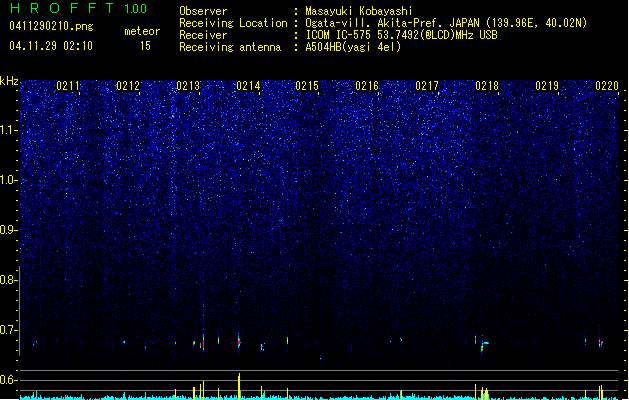629x400 pixels.
Task: Click the 0219 time marker
Action: click(547, 86)
